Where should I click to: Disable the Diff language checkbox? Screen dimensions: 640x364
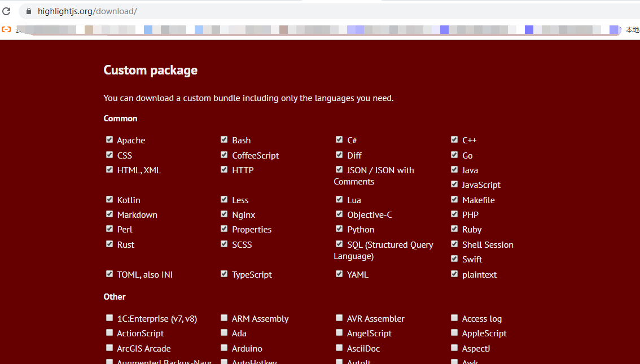point(339,155)
